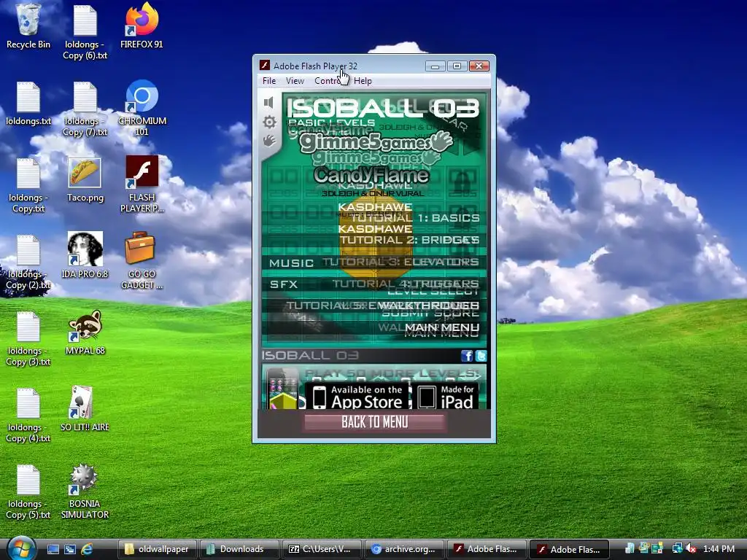Screen dimensions: 747x560
Task: Click Show Desktop in quick launch
Action: (53, 549)
